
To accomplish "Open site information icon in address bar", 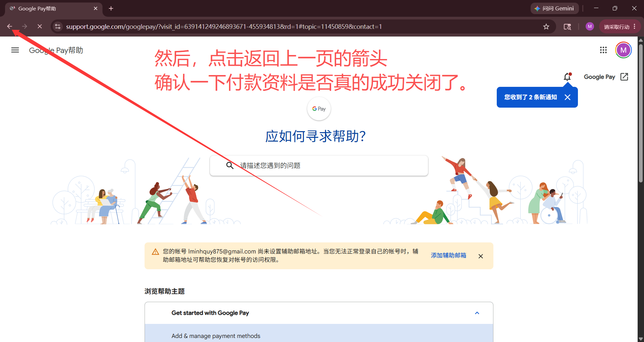I will click(58, 26).
